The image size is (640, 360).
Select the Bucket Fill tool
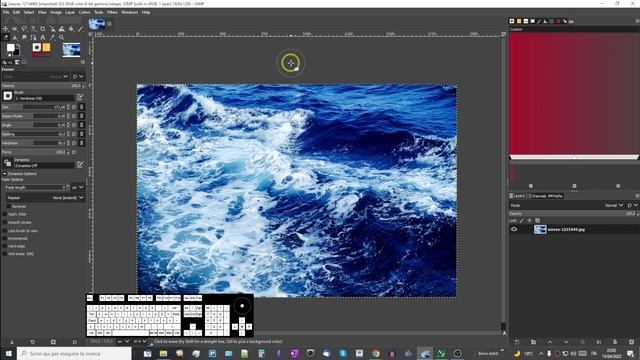[71, 29]
